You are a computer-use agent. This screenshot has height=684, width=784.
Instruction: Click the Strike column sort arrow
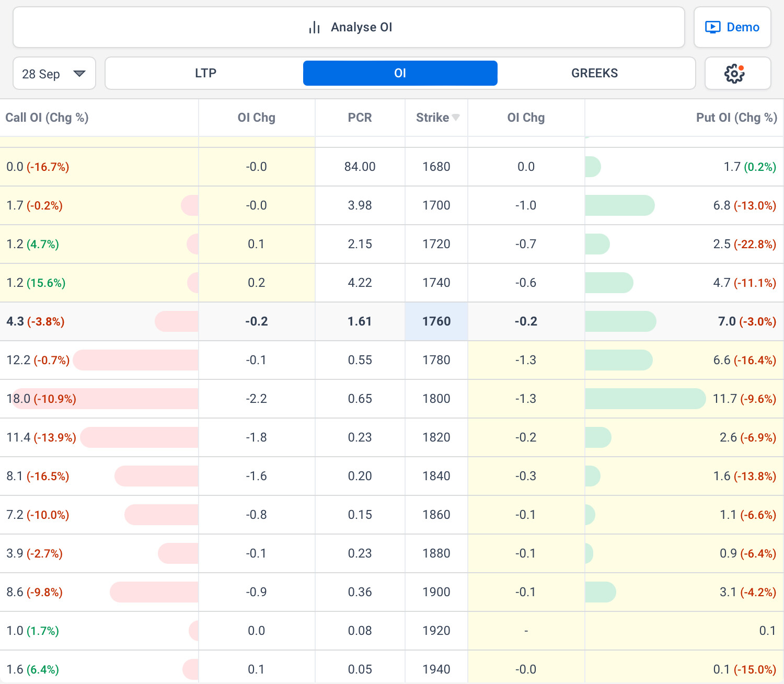[x=456, y=118]
